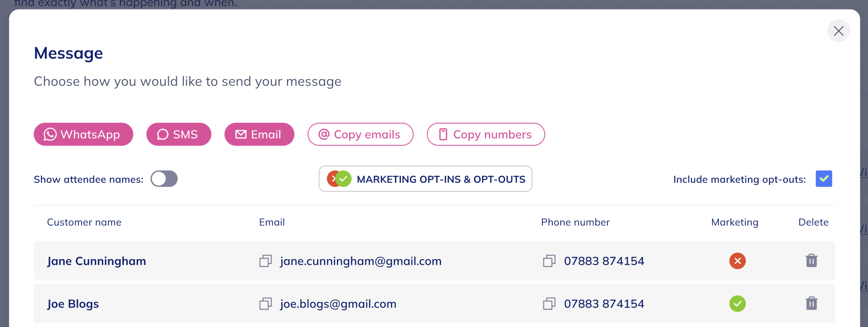Close the Message dialog
This screenshot has height=327, width=868.
pos(838,31)
